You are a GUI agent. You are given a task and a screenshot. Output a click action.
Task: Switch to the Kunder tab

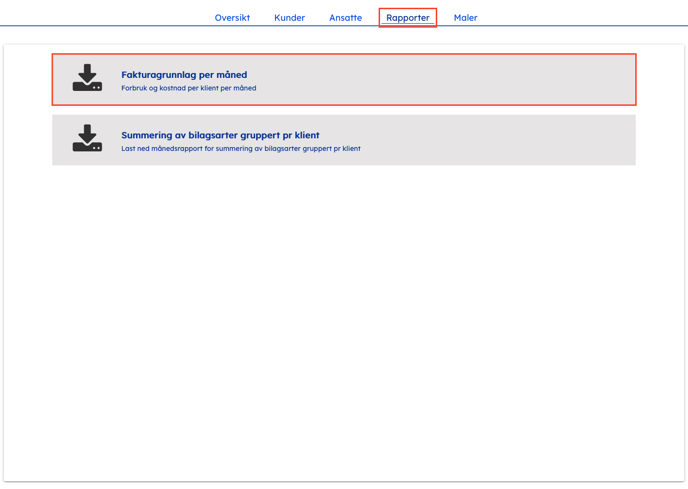pyautogui.click(x=289, y=18)
